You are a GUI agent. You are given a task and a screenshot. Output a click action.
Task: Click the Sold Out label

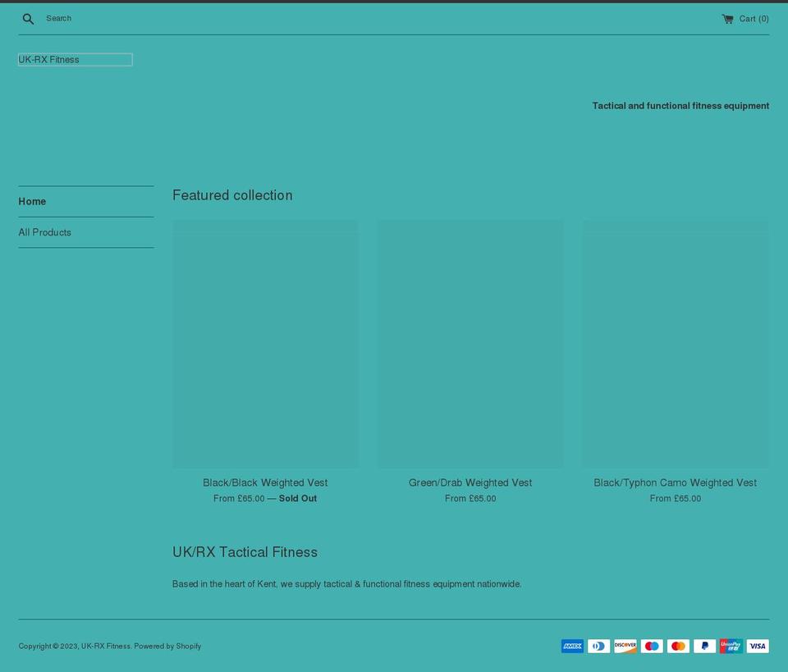click(x=298, y=498)
